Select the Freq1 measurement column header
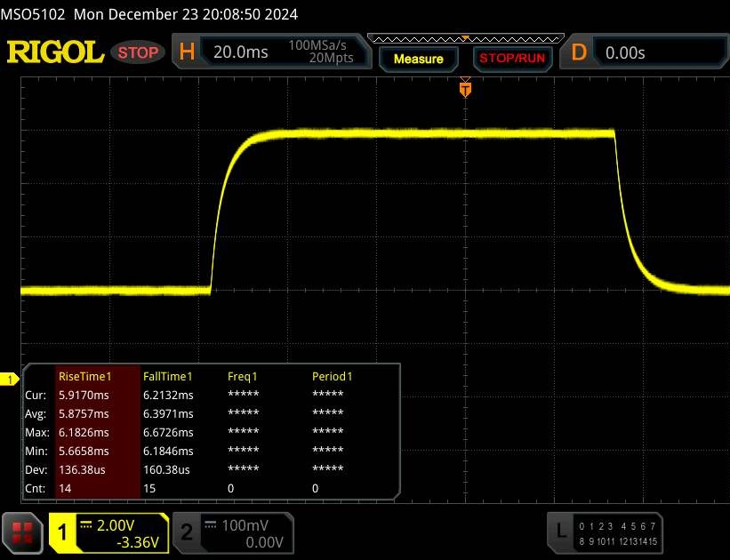 [242, 377]
